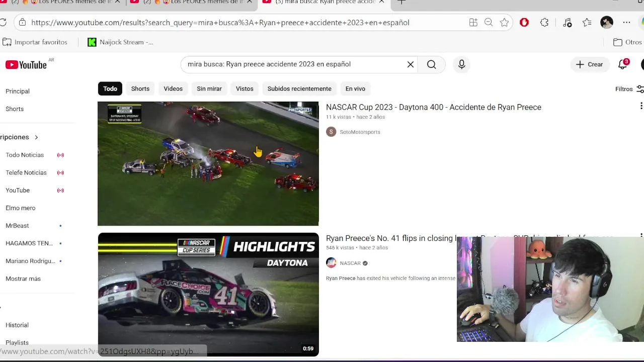Open SotoMotorsports channel name link
The height and width of the screenshot is (362, 644).
click(x=360, y=132)
